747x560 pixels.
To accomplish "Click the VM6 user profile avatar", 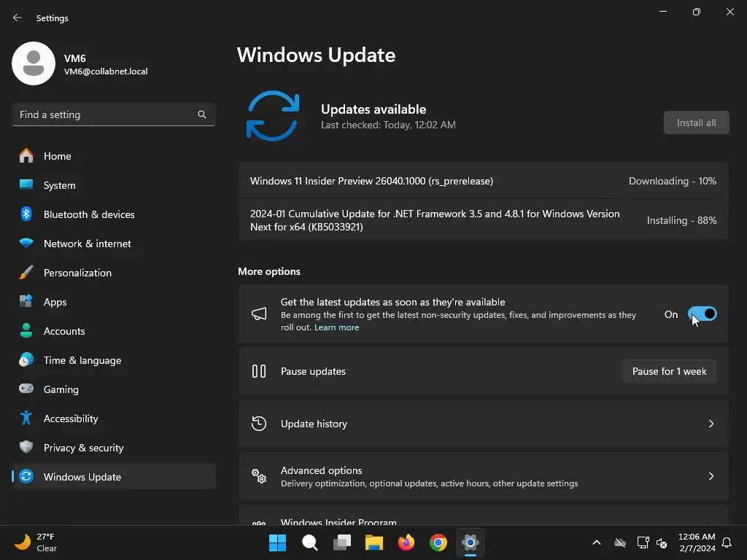I will tap(34, 63).
